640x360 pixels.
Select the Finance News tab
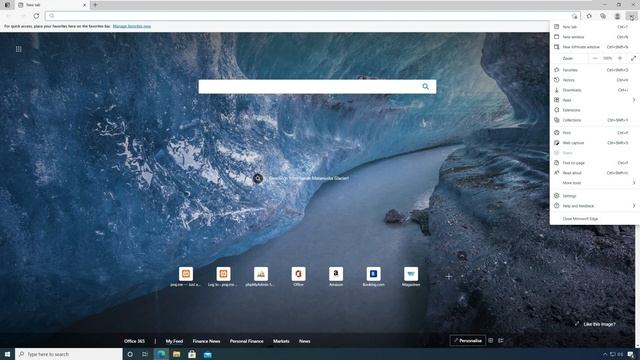(x=206, y=341)
